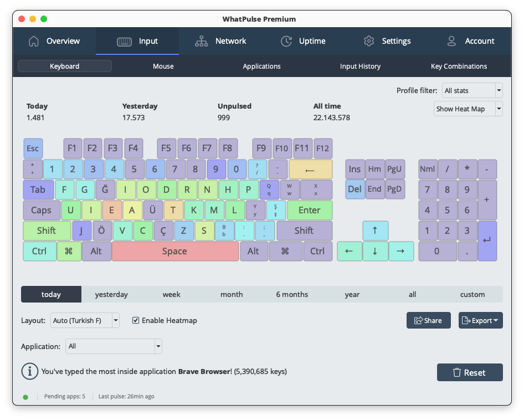Switch time range to month
Image resolution: width=524 pixels, height=420 pixels.
click(x=232, y=294)
